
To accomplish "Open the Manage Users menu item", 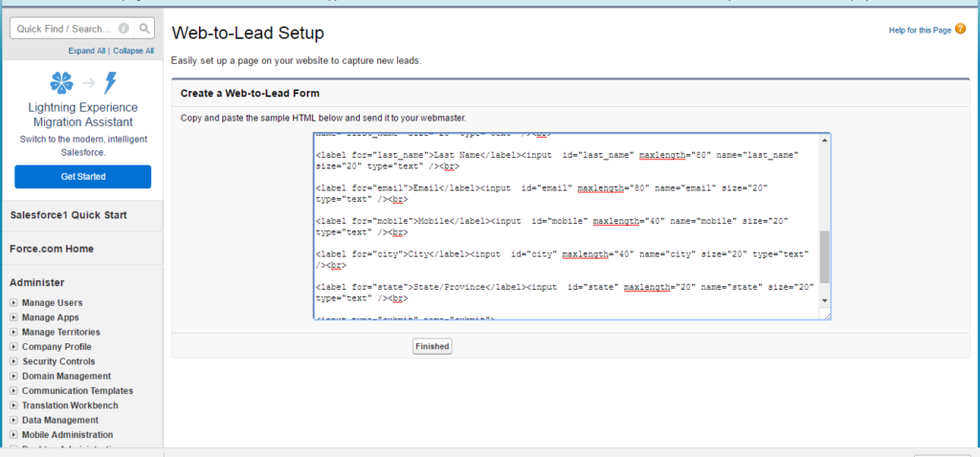I will point(52,303).
